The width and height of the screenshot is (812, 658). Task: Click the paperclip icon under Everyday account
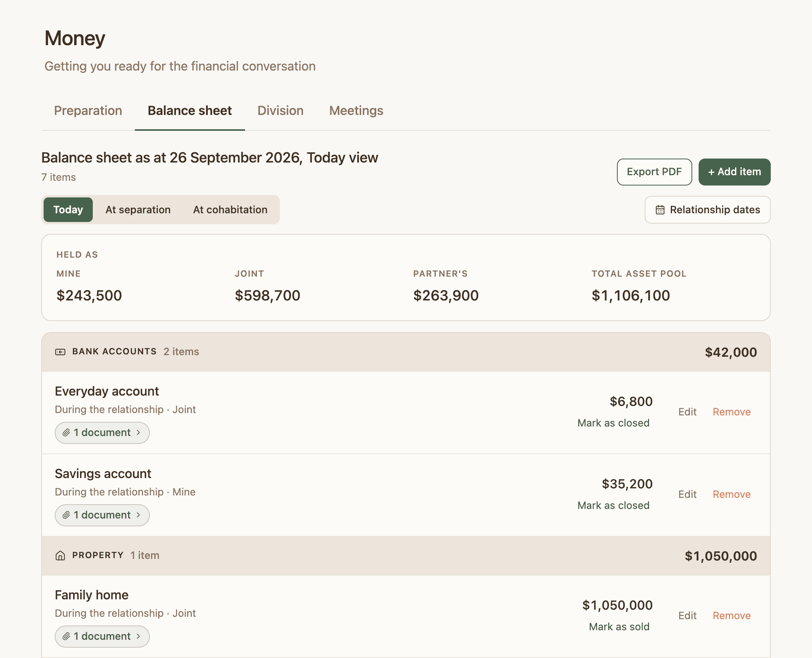[67, 432]
